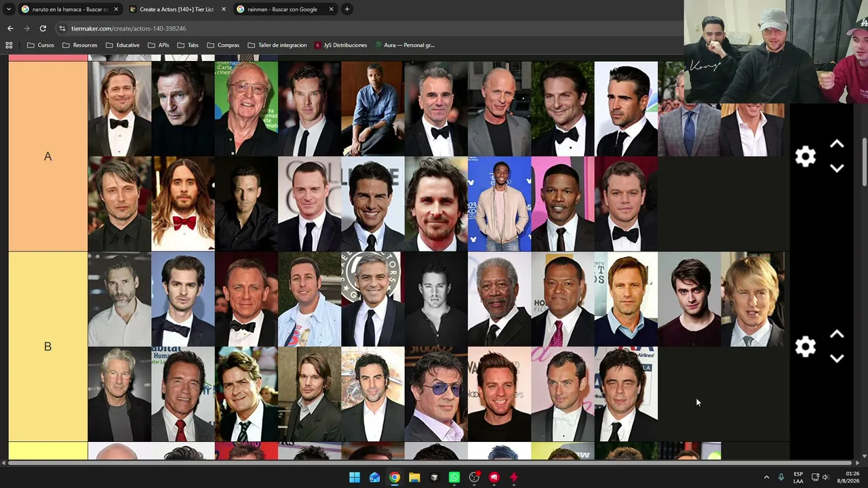Close the 'naruto en la hamaca' tab
Viewport: 868px width, 488px height.
[116, 9]
